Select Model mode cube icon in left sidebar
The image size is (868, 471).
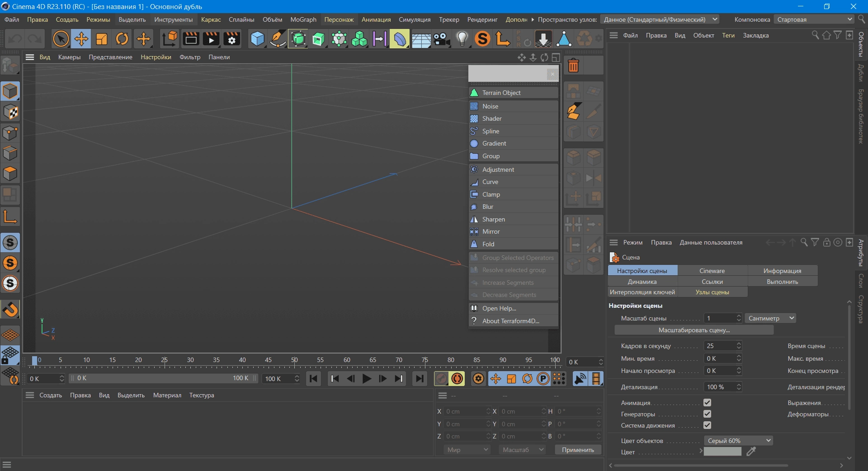pos(10,91)
